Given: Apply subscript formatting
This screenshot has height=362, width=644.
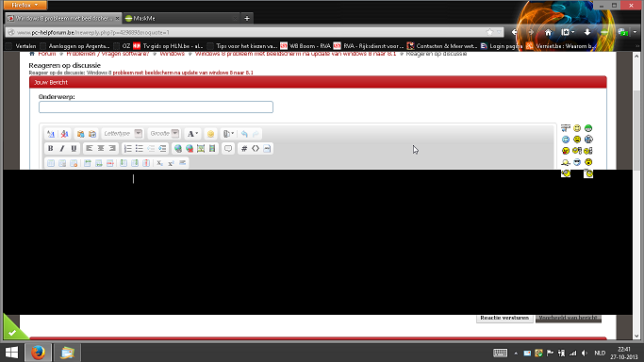Looking at the screenshot, I should point(159,163).
